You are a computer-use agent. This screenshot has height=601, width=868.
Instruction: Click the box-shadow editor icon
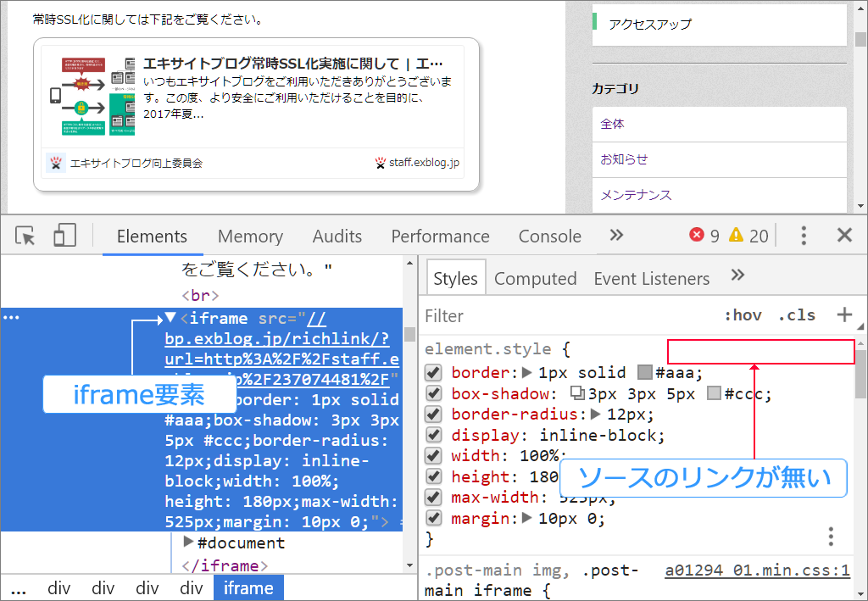click(x=577, y=393)
